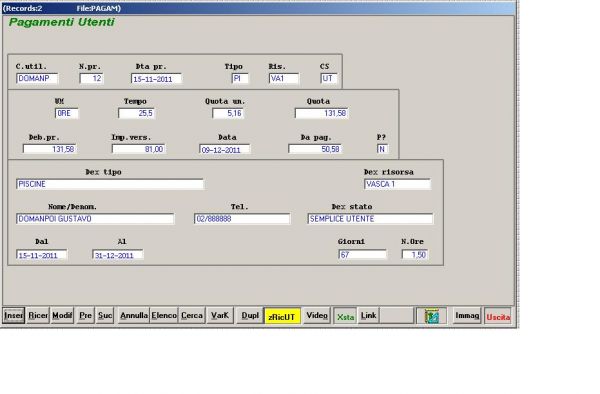Go to next record with Suc
600x394 pixels.
click(104, 316)
